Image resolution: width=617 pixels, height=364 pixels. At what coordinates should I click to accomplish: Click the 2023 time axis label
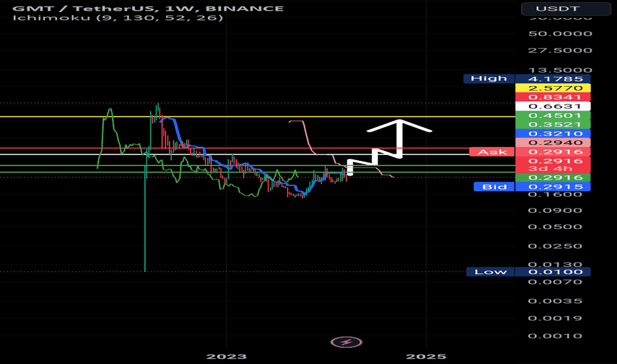tap(226, 357)
